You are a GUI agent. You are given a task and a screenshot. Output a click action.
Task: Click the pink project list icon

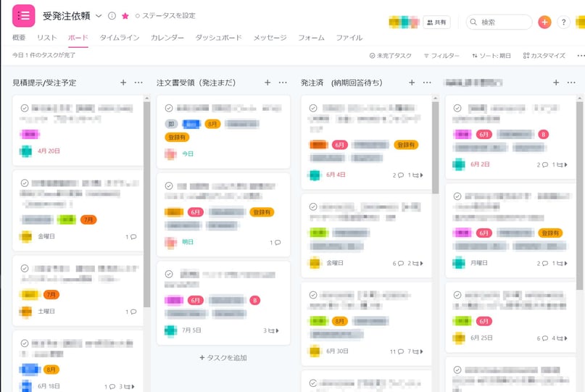click(x=23, y=16)
